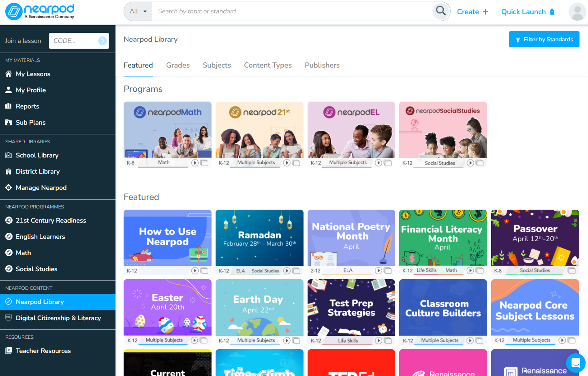Switch to the Publishers tab

322,65
